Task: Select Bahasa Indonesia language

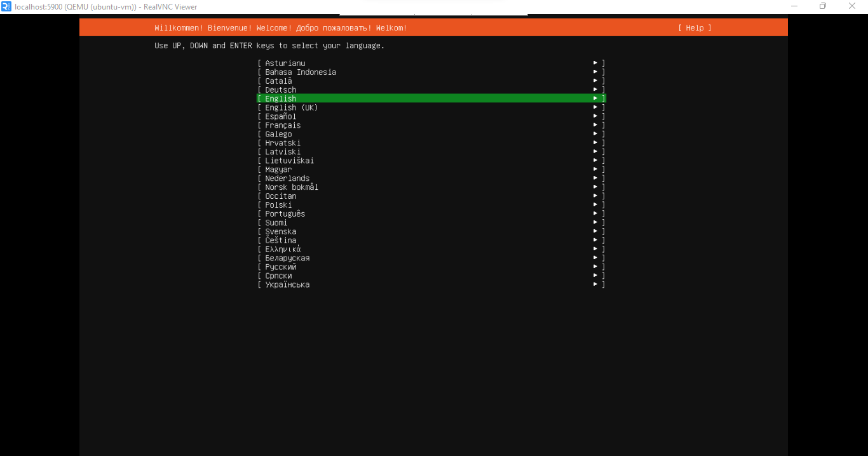Action: click(x=431, y=72)
